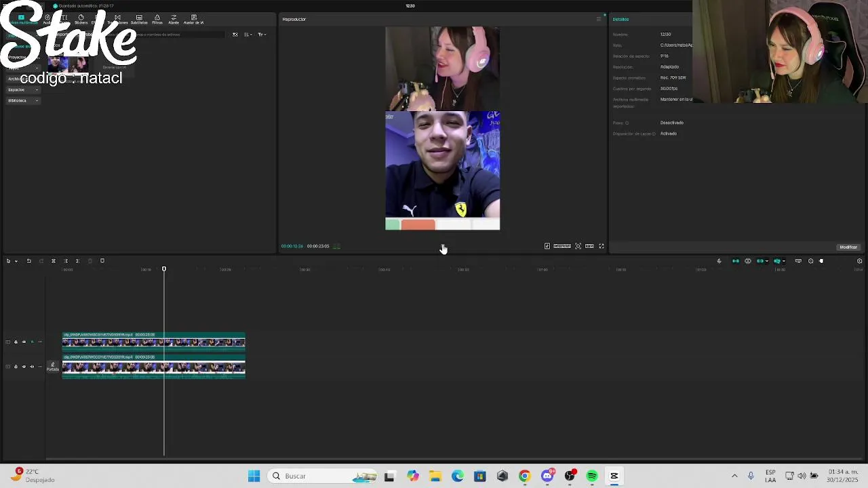Open the media filter dropdown

[262, 35]
